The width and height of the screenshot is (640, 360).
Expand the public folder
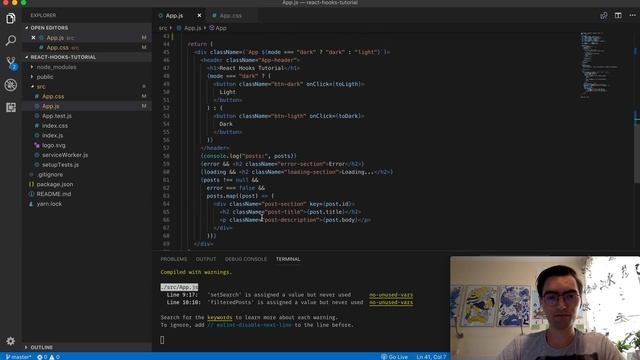point(44,77)
